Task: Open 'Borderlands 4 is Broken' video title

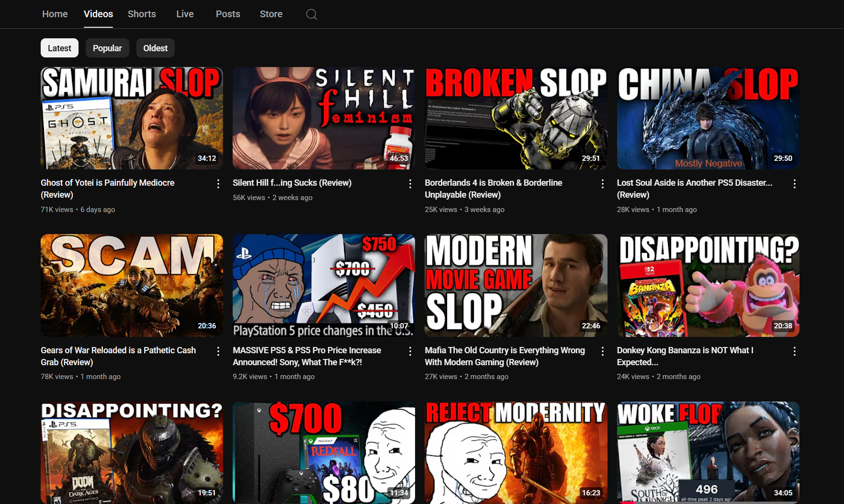Action: click(x=494, y=189)
